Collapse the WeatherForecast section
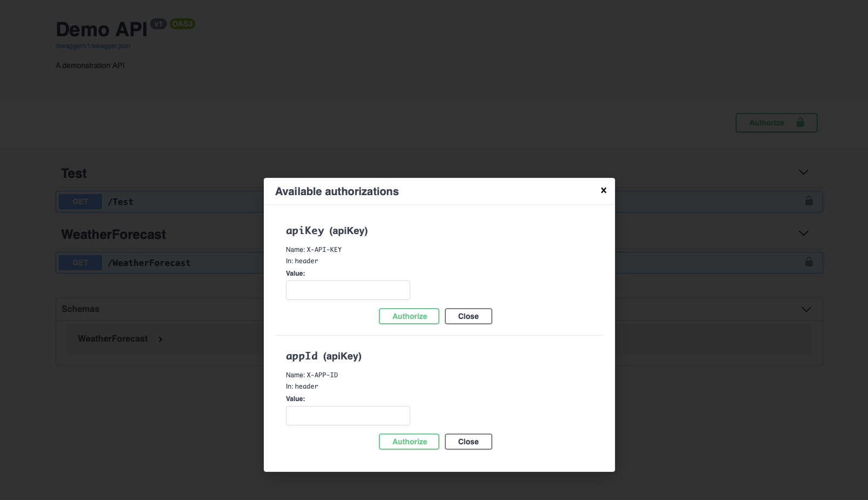The image size is (868, 500). click(803, 234)
